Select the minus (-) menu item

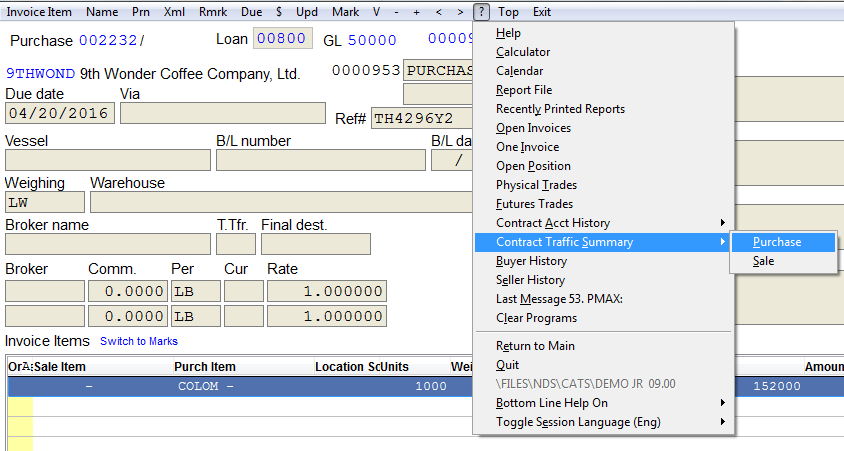(396, 12)
